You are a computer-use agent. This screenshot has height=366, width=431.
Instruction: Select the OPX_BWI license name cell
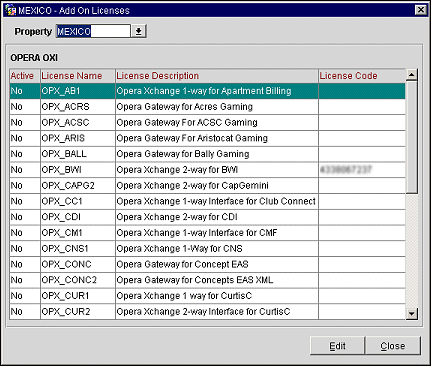(78, 170)
